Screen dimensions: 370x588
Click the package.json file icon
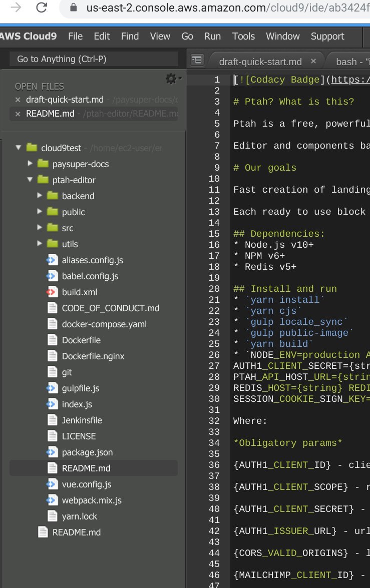52,452
